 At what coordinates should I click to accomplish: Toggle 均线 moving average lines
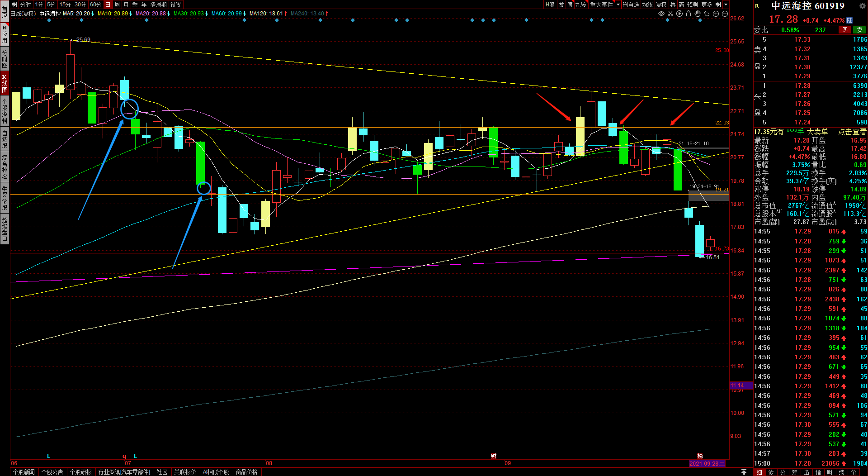[647, 5]
